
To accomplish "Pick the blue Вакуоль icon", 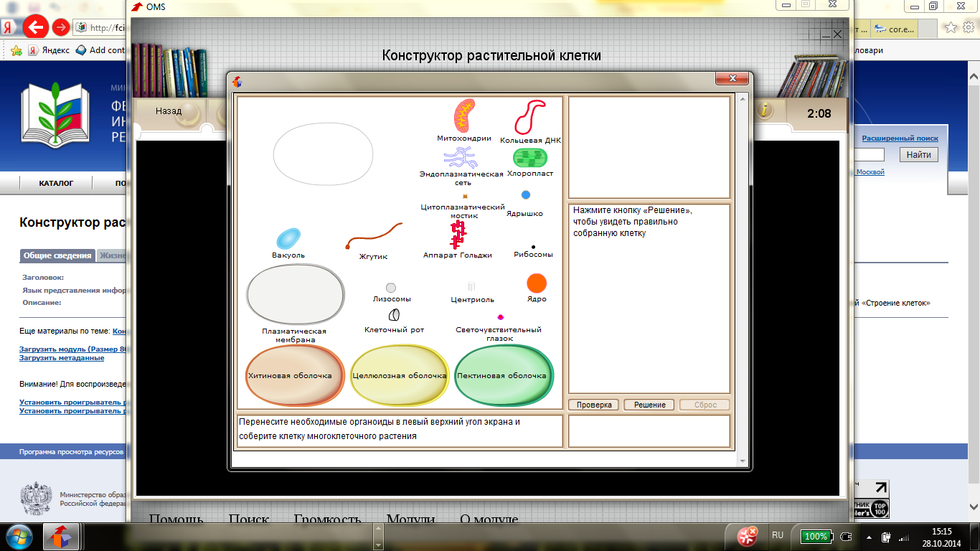I will pyautogui.click(x=288, y=238).
